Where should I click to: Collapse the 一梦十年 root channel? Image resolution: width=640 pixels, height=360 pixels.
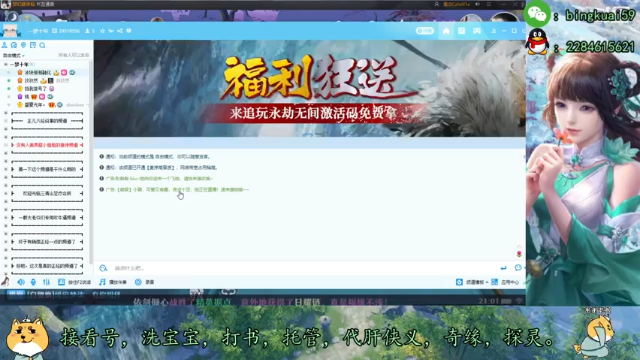click(x=6, y=64)
